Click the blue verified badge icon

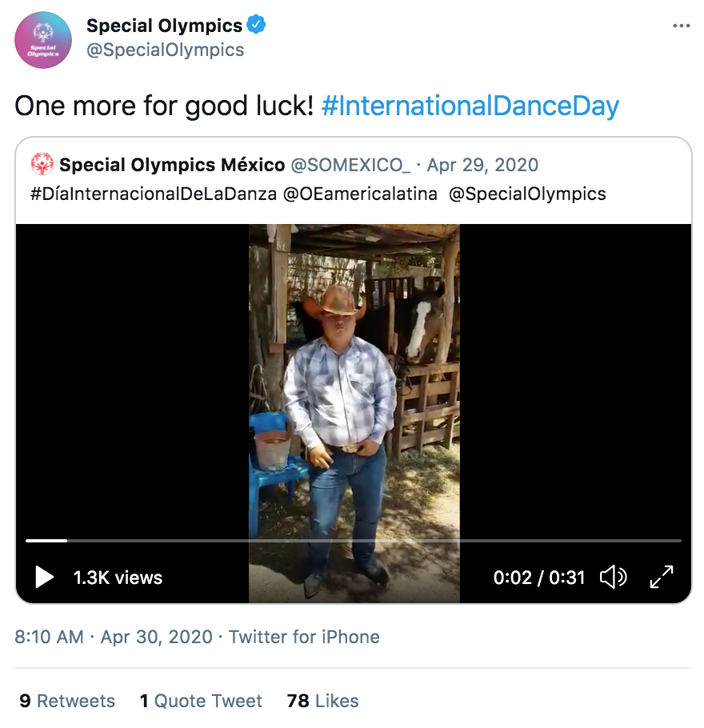point(256,25)
